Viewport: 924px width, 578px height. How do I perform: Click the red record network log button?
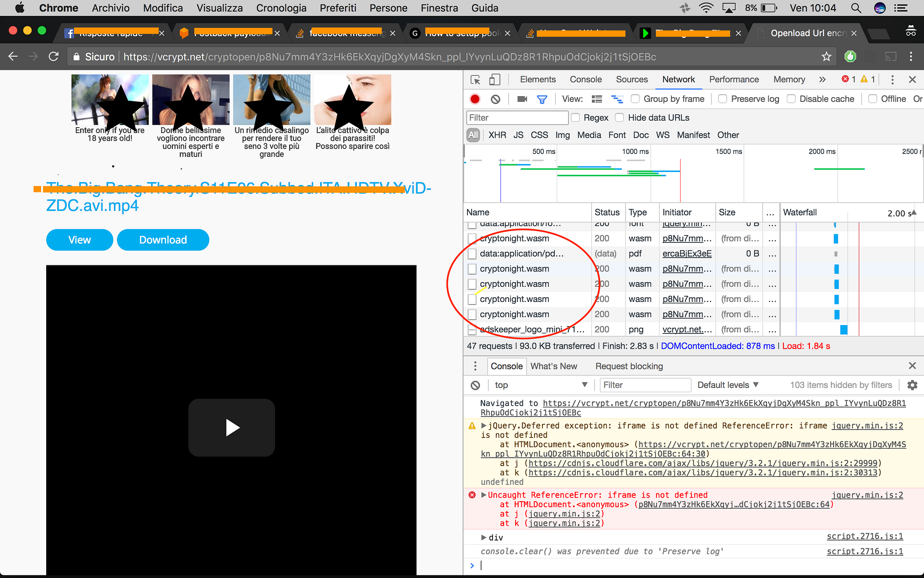pyautogui.click(x=474, y=99)
